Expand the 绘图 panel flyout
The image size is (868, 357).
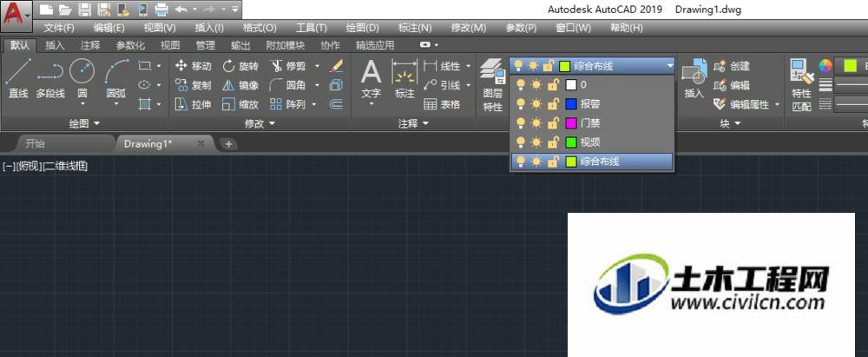coord(85,123)
